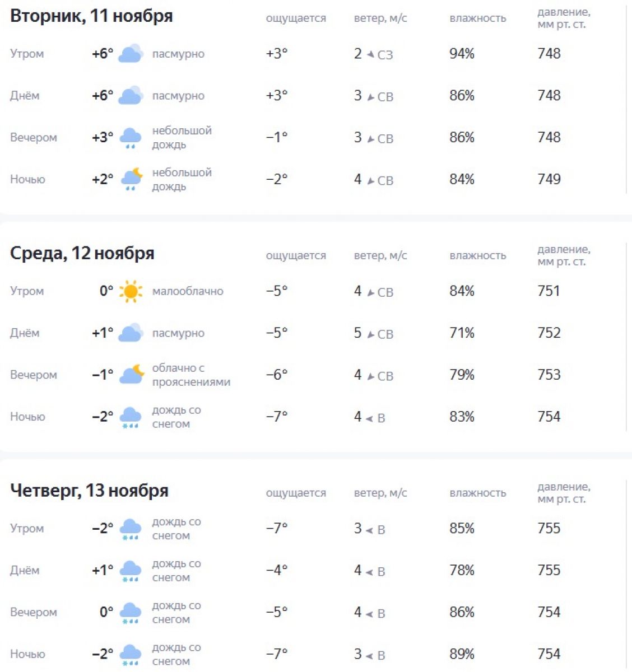The width and height of the screenshot is (632, 672).
Task: Click Wednesday's "влажность" column header
Action: click(477, 255)
